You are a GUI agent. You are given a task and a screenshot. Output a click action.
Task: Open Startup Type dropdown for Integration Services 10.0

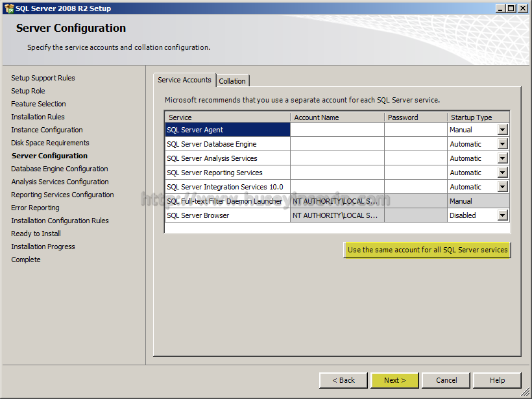[x=503, y=187]
